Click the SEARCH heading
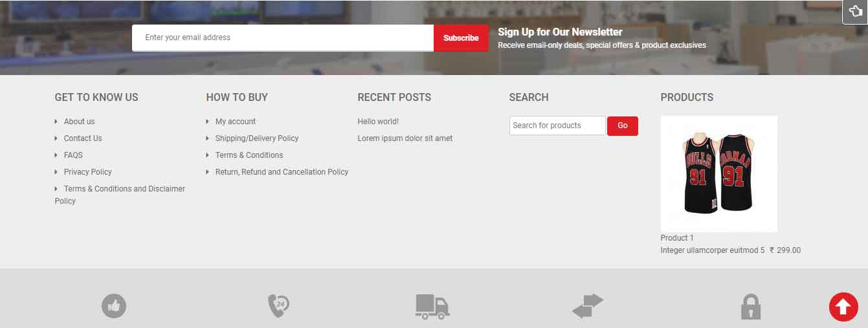Screen dimensions: 868x328 (529, 97)
